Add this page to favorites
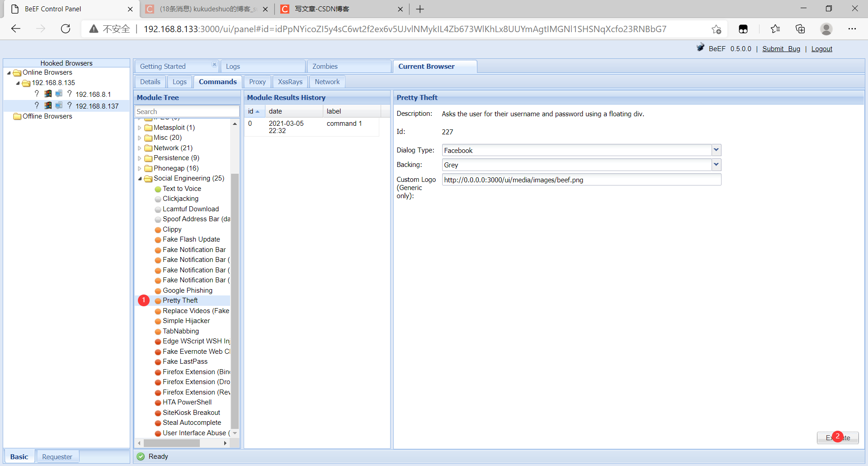Viewport: 868px width, 466px height. coord(716,29)
